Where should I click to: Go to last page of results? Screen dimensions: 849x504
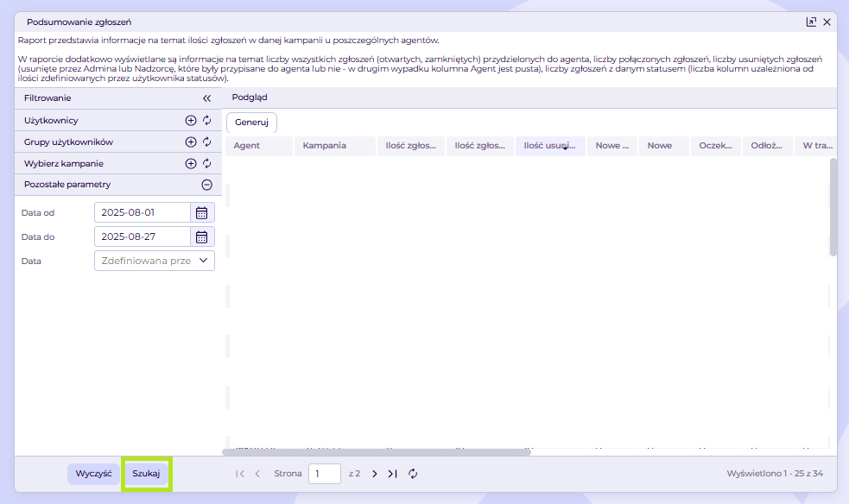(393, 474)
